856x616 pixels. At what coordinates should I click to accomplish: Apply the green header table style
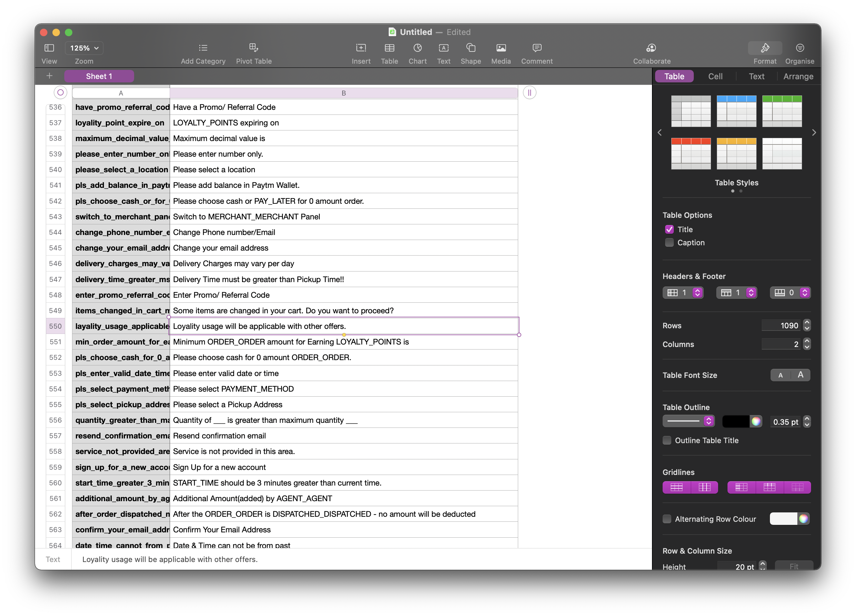[782, 111]
